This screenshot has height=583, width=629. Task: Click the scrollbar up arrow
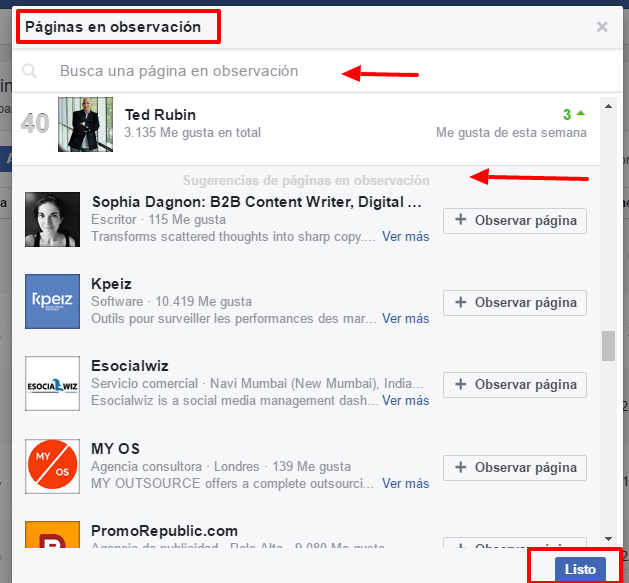tap(608, 106)
